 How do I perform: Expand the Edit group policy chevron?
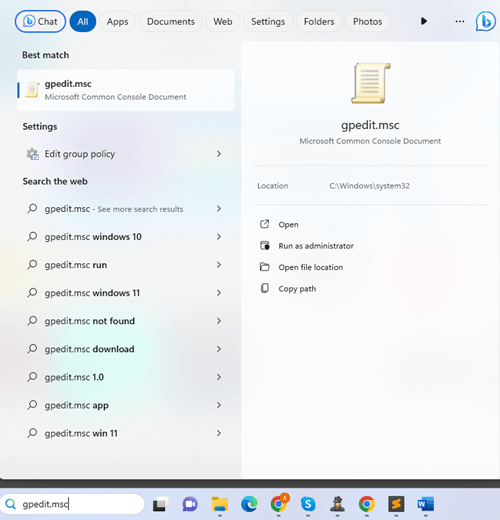tap(219, 154)
